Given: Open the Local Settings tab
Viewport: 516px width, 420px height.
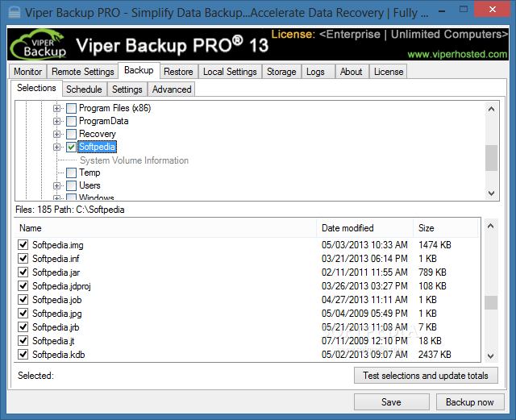Looking at the screenshot, I should click(230, 72).
